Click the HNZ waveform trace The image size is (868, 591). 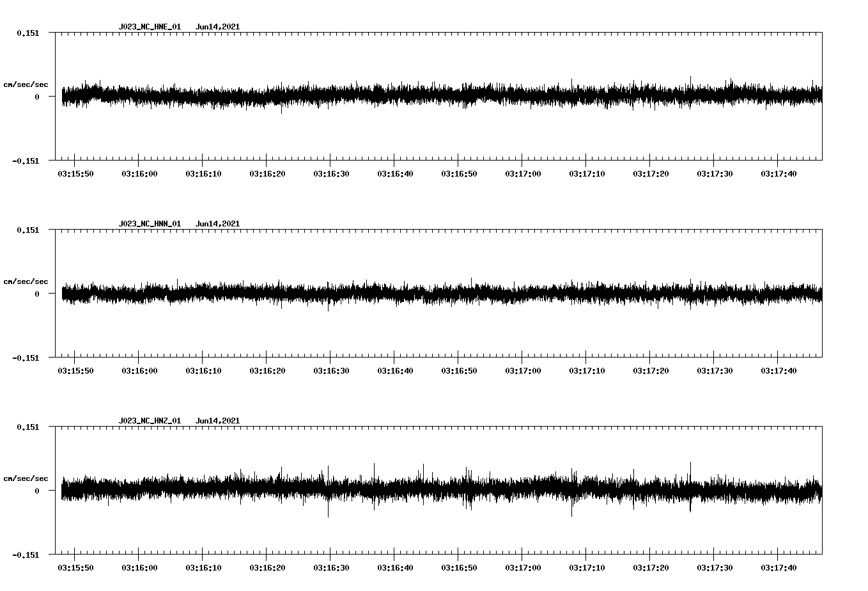442,491
